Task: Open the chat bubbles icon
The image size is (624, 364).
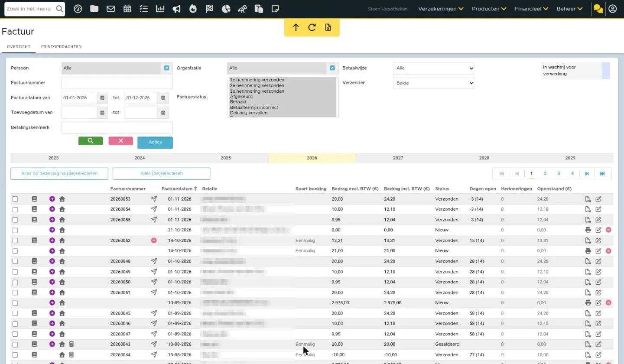Action: (598, 9)
